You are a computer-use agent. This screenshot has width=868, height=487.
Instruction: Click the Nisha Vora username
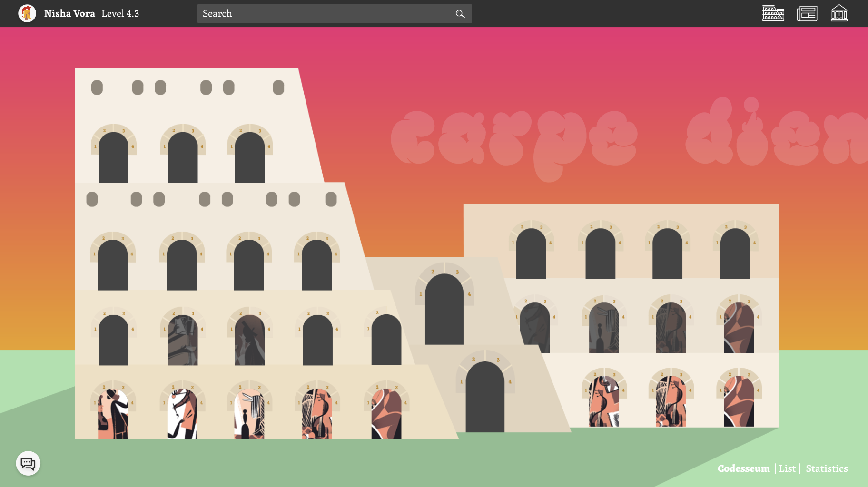point(69,13)
